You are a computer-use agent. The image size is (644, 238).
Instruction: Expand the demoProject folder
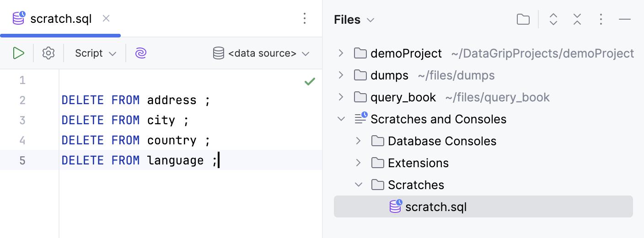coord(341,53)
